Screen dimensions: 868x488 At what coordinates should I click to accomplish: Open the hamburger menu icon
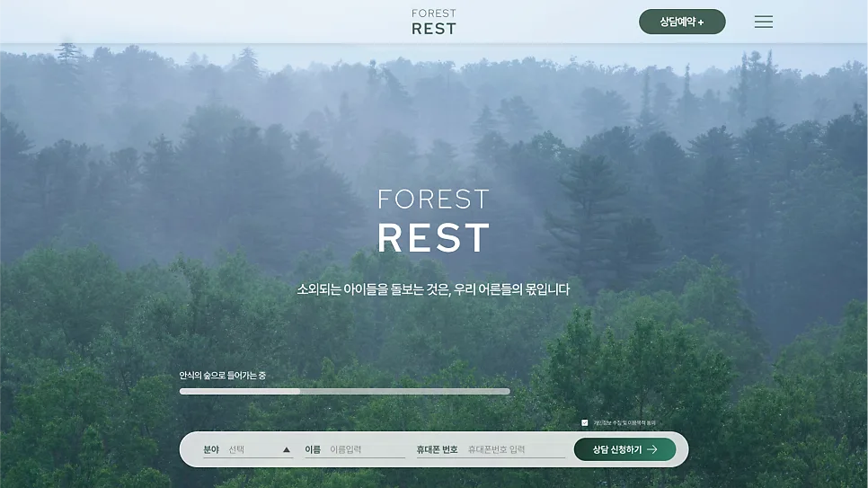(x=764, y=22)
